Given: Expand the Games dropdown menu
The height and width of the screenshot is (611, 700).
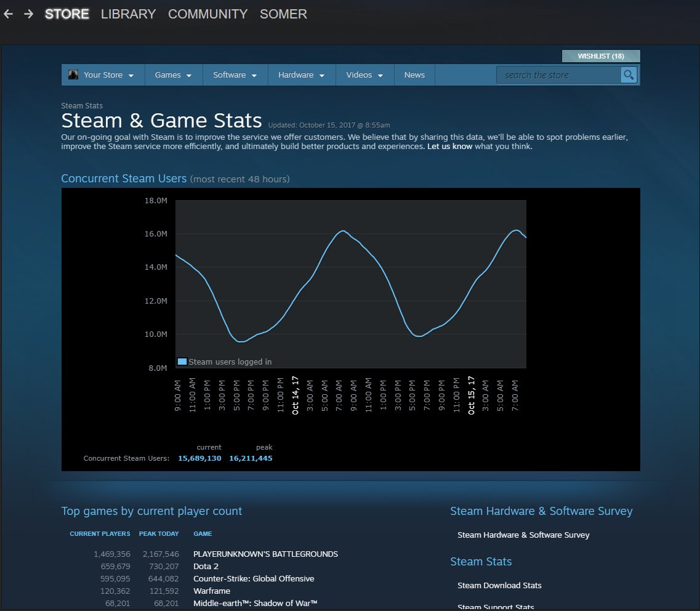Looking at the screenshot, I should tap(173, 75).
